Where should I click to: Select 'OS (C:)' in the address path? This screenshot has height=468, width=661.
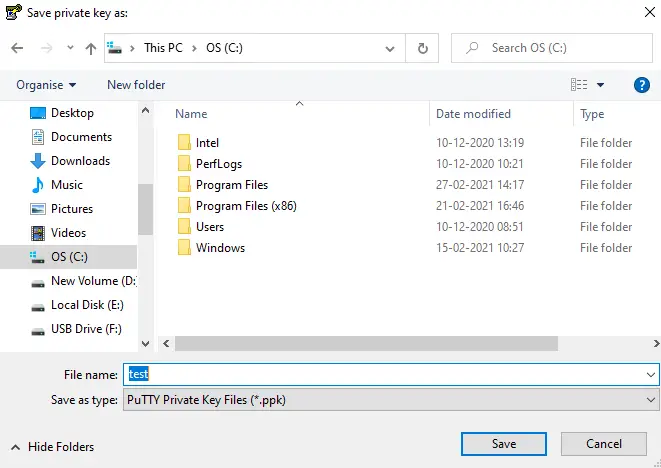point(224,48)
